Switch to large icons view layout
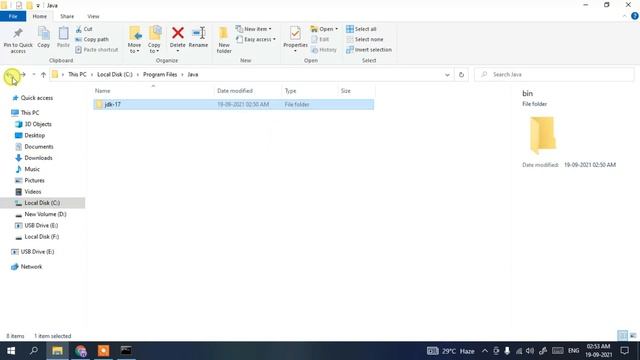 click(633, 336)
